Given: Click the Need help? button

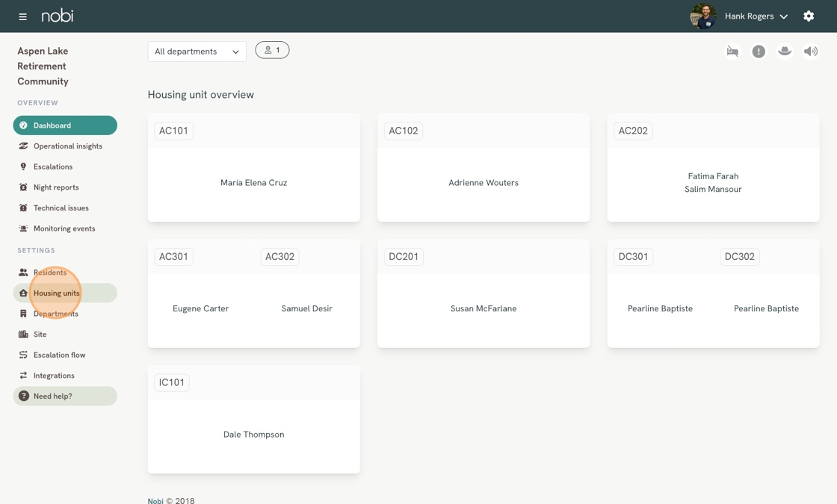Looking at the screenshot, I should (x=65, y=396).
